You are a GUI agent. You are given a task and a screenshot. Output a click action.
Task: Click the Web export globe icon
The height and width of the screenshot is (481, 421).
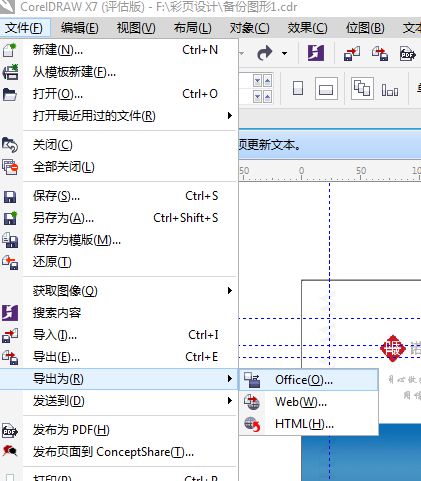pyautogui.click(x=252, y=402)
